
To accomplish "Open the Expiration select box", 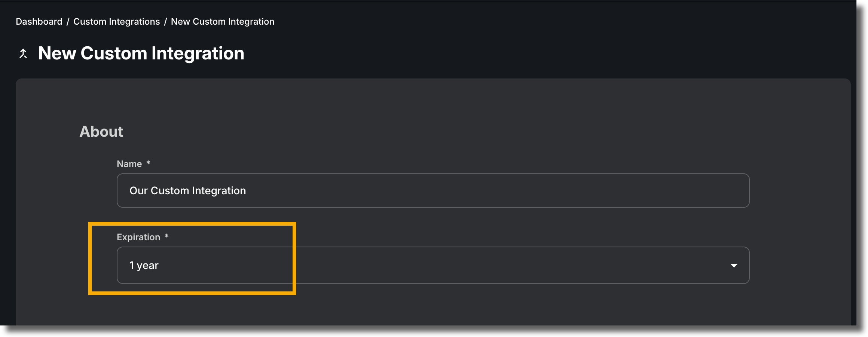I will pos(433,265).
